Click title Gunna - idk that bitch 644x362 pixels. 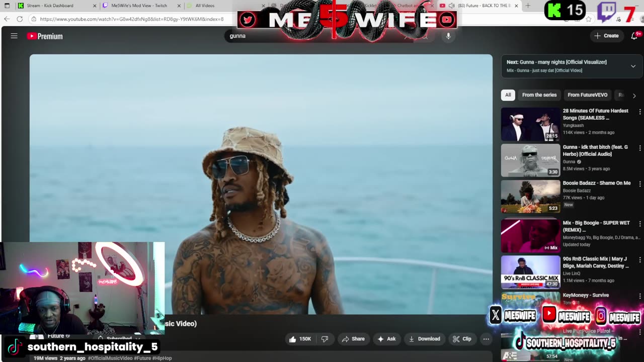click(x=595, y=150)
